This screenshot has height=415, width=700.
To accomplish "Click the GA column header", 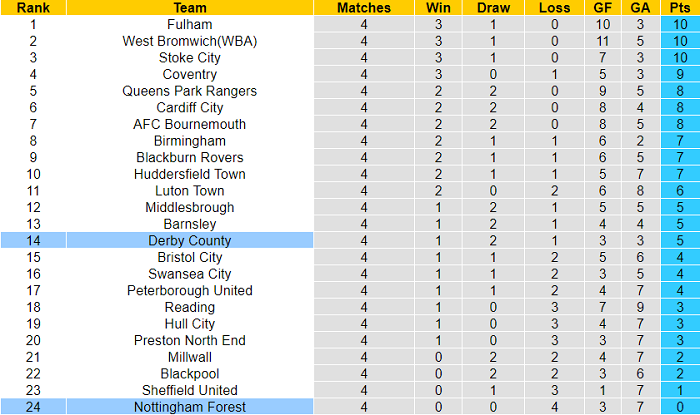I will pyautogui.click(x=640, y=7).
